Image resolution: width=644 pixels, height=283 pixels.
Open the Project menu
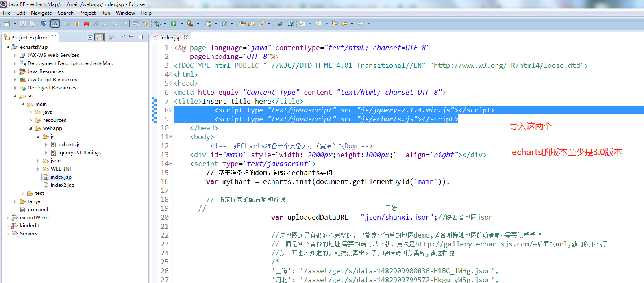(87, 13)
